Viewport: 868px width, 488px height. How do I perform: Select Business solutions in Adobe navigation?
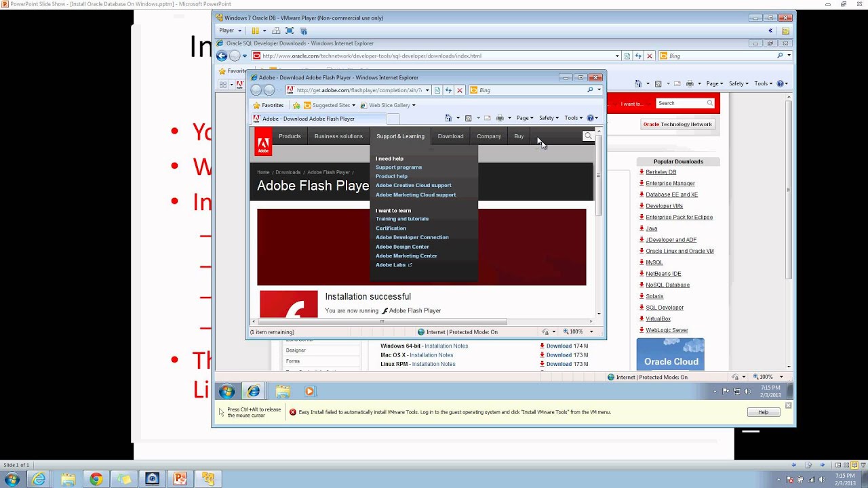pyautogui.click(x=338, y=136)
